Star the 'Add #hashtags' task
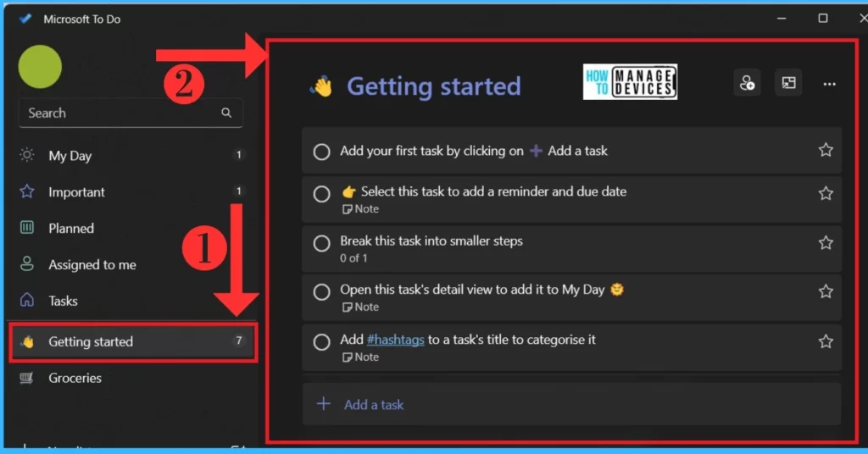Screen dimensions: 868x454 tap(826, 341)
